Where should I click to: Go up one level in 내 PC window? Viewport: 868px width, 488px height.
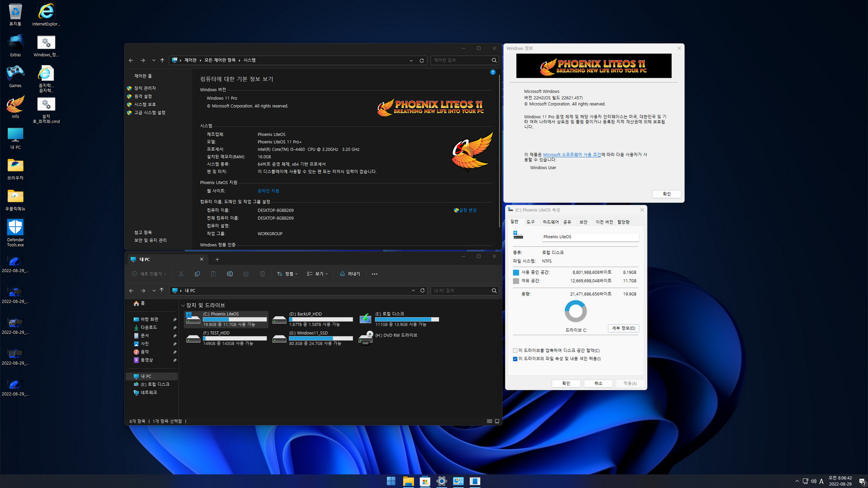[x=162, y=290]
